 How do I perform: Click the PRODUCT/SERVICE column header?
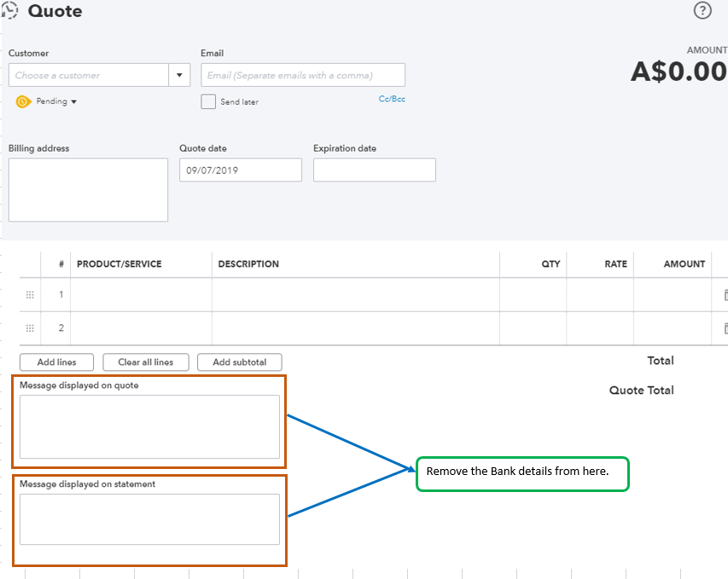pos(119,264)
